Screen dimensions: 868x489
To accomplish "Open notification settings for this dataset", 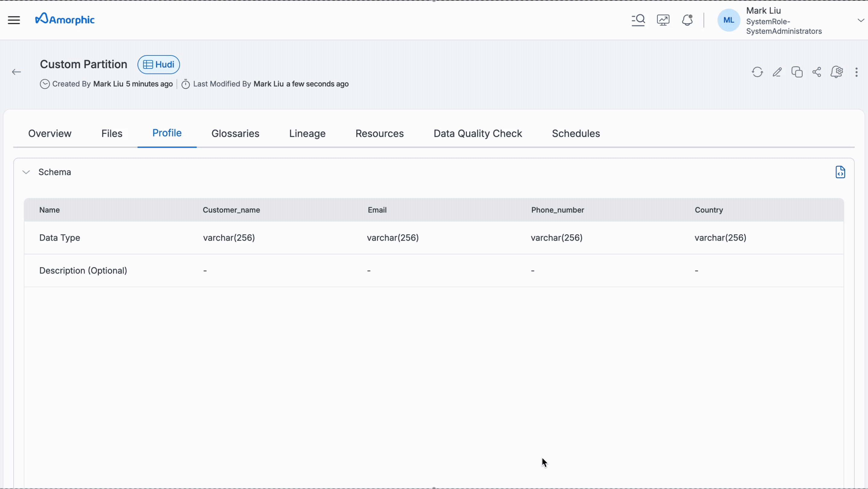I will point(837,72).
